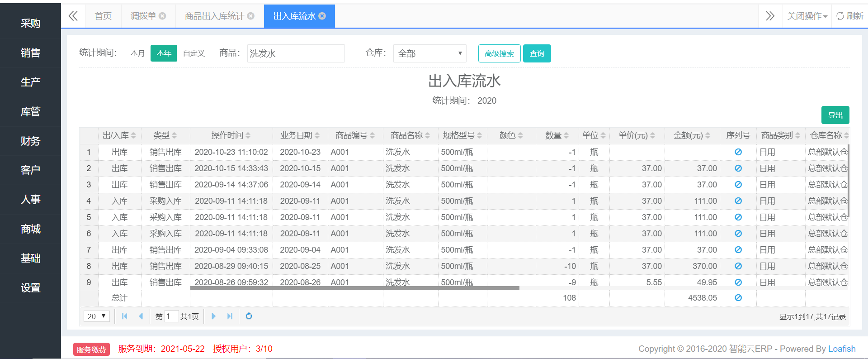The width and height of the screenshot is (868, 359).
Task: Open the 仓库 dropdown showing 全部
Action: click(x=429, y=53)
